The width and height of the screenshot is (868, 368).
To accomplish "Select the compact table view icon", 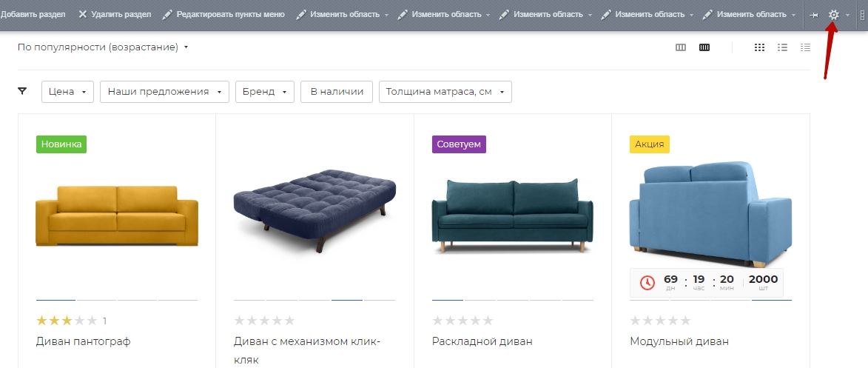I will 805,47.
